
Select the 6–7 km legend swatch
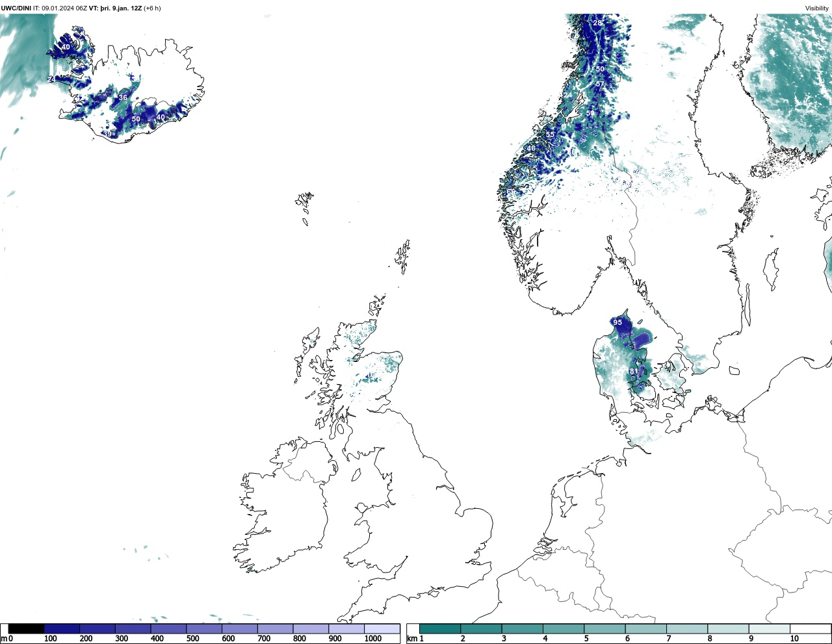pos(645,629)
